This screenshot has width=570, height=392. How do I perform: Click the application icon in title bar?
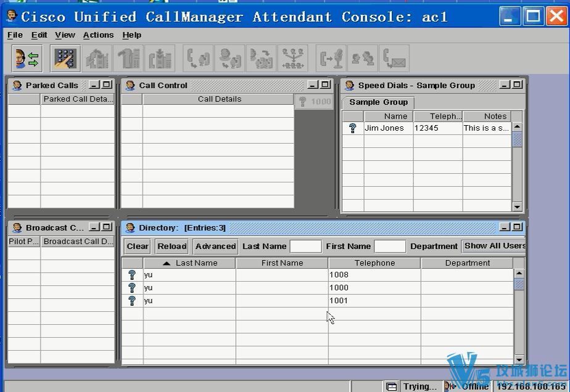(x=12, y=15)
